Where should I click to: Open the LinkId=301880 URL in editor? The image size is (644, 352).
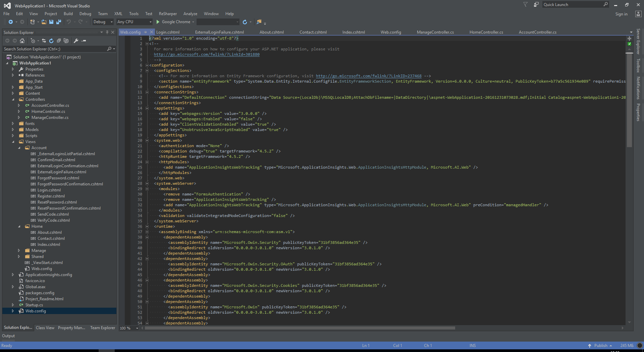pos(207,54)
